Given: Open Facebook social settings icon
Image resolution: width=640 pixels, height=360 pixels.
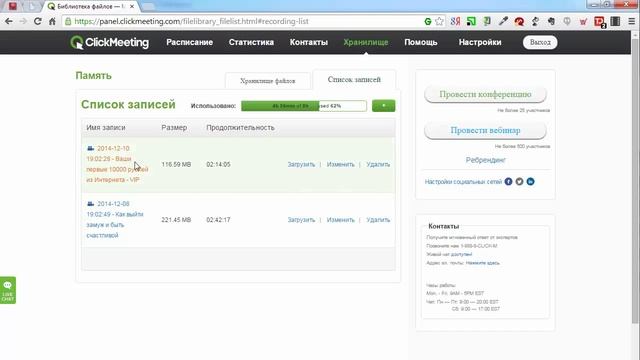Looking at the screenshot, I should (508, 182).
